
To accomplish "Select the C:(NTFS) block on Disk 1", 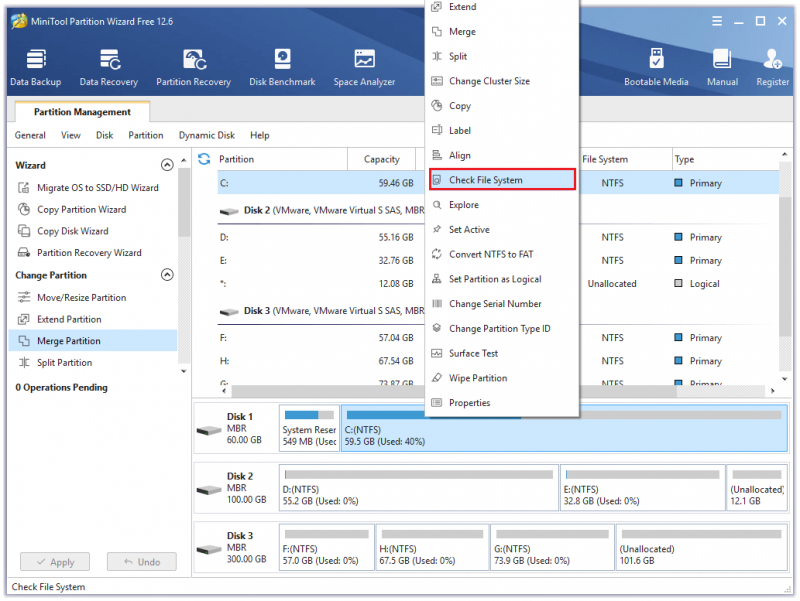I will (564, 429).
